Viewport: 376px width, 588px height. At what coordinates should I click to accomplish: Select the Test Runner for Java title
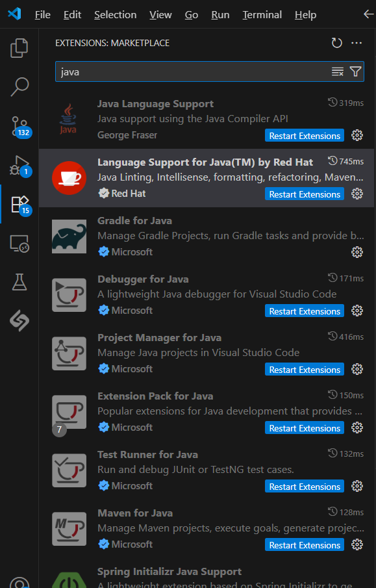[x=147, y=455]
